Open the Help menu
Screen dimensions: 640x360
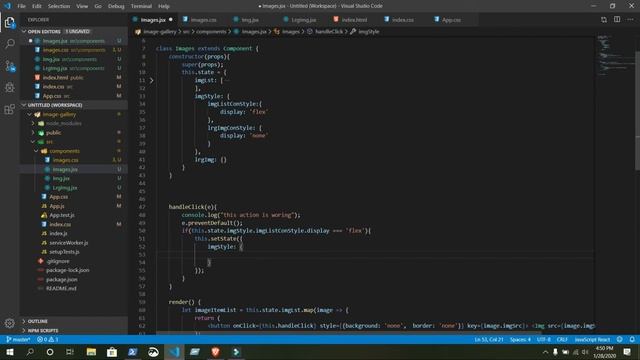164,6
